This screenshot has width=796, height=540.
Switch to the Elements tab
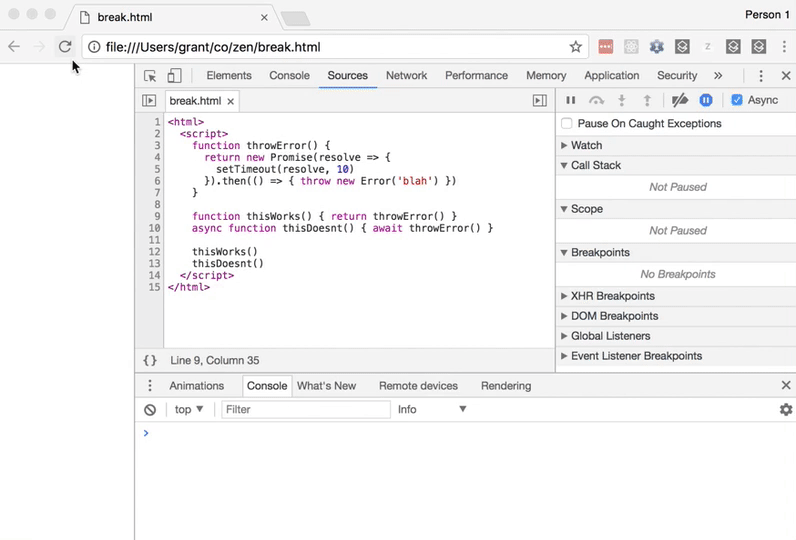click(x=228, y=76)
